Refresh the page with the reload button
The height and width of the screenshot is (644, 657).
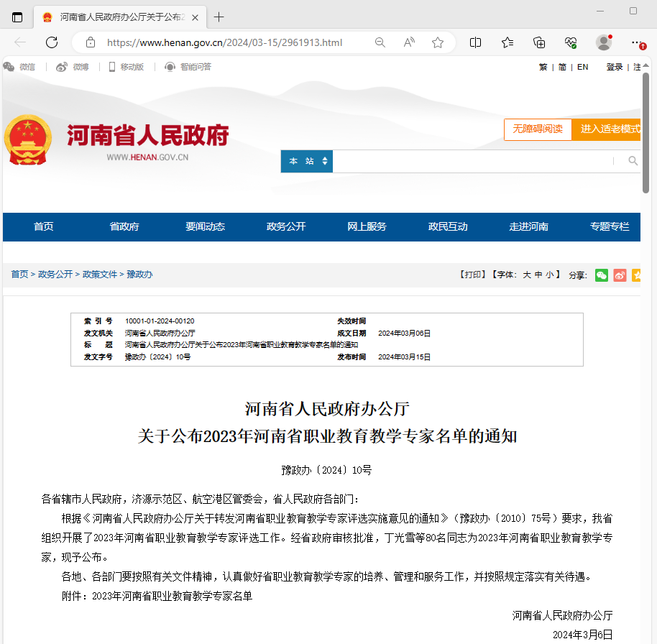click(52, 42)
